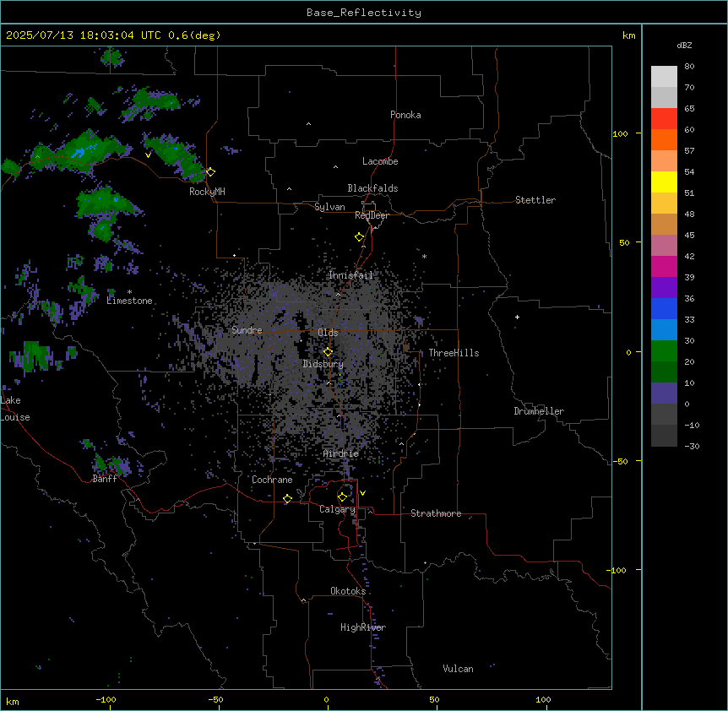Click the Louise label
The image size is (728, 711).
pyautogui.click(x=15, y=417)
